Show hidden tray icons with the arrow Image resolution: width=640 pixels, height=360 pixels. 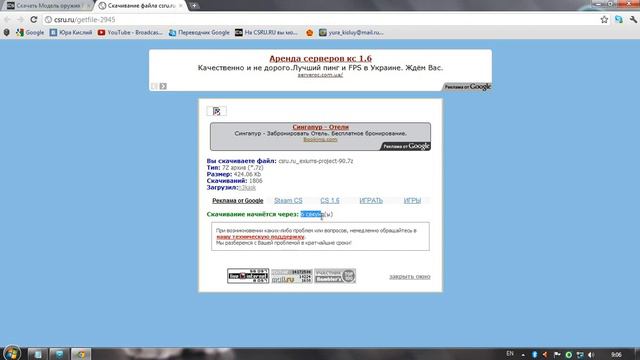(x=523, y=355)
